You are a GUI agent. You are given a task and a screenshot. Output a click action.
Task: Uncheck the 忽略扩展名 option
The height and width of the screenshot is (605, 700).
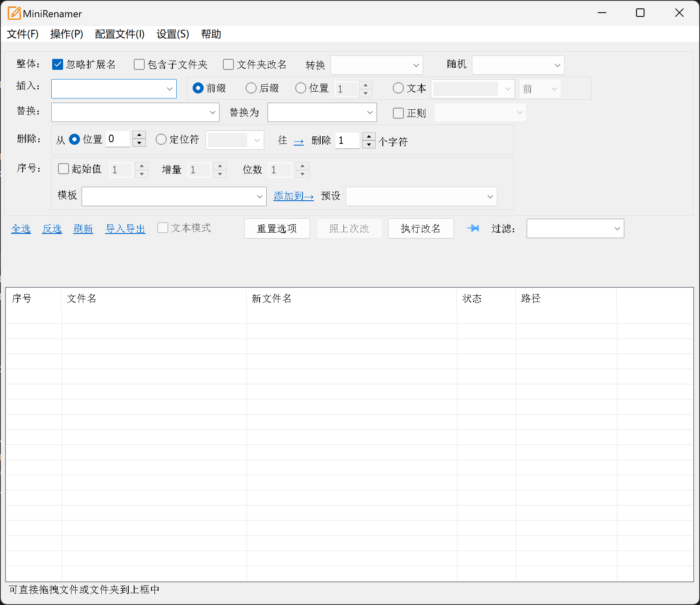pyautogui.click(x=58, y=64)
